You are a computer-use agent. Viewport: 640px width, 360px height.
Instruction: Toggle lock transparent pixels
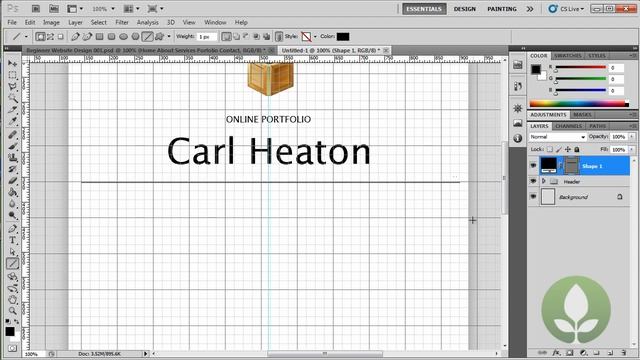coord(550,149)
